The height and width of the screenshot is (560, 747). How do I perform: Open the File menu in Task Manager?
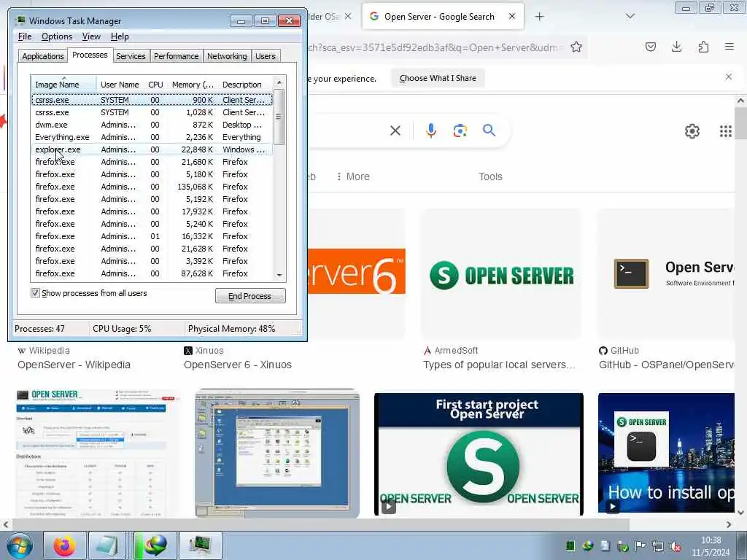click(25, 36)
